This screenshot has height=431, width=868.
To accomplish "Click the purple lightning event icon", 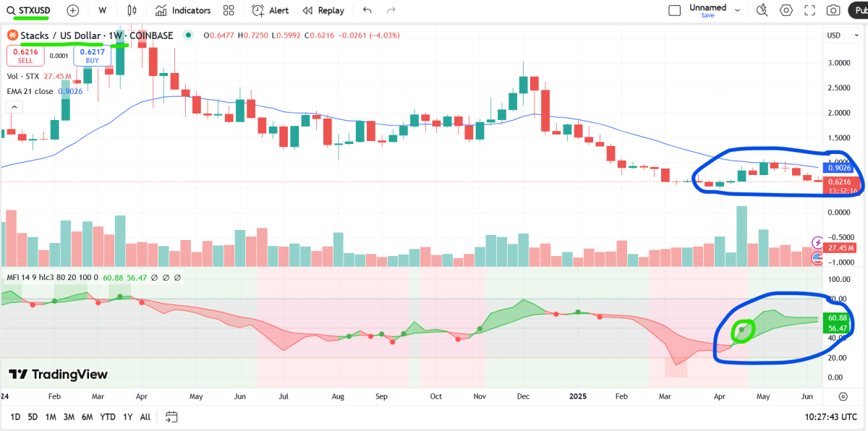I will tap(818, 242).
